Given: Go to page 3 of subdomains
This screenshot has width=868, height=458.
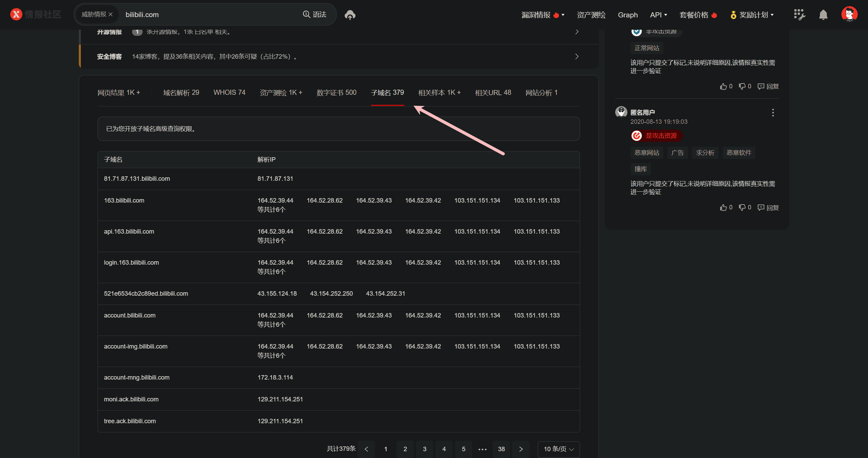Looking at the screenshot, I should pos(424,449).
